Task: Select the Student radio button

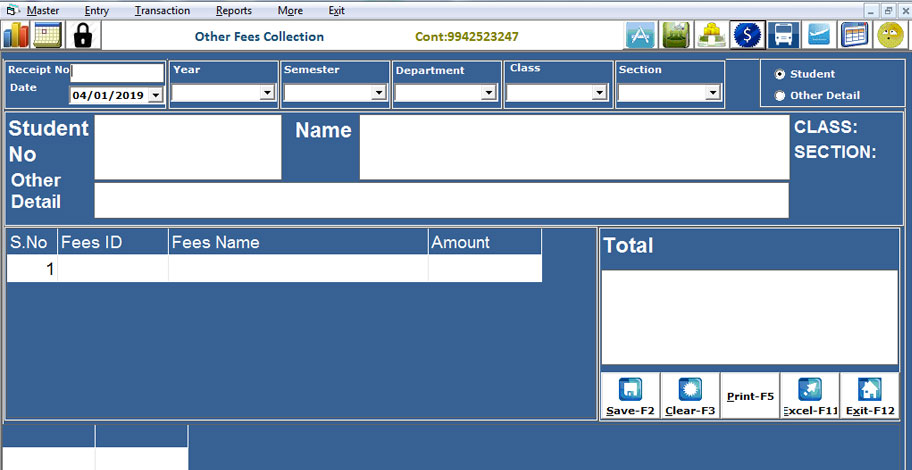Action: click(x=780, y=74)
